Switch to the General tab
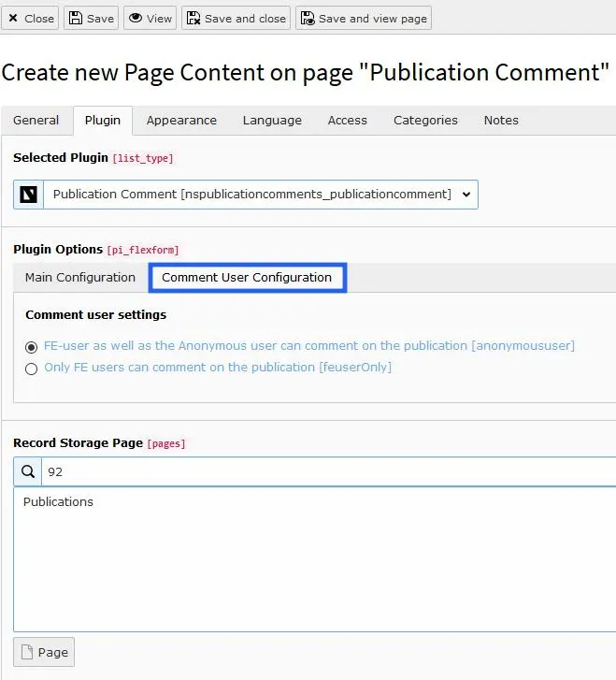This screenshot has height=680, width=616. click(x=36, y=120)
